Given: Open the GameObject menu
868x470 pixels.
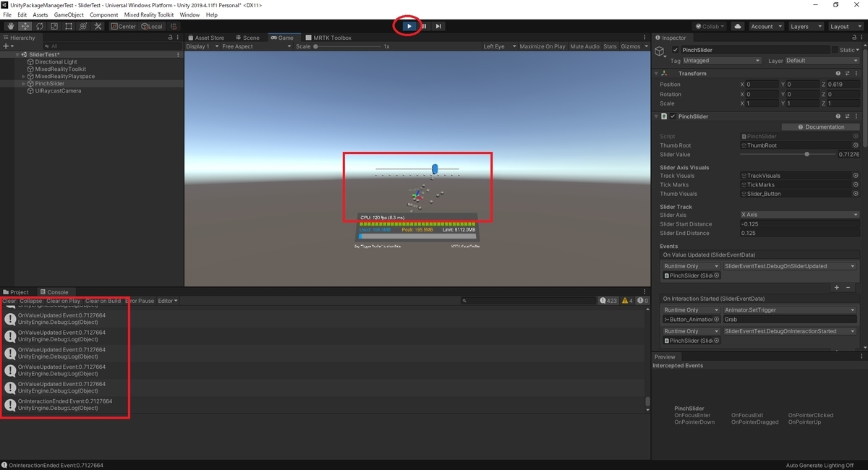Looking at the screenshot, I should (x=69, y=14).
